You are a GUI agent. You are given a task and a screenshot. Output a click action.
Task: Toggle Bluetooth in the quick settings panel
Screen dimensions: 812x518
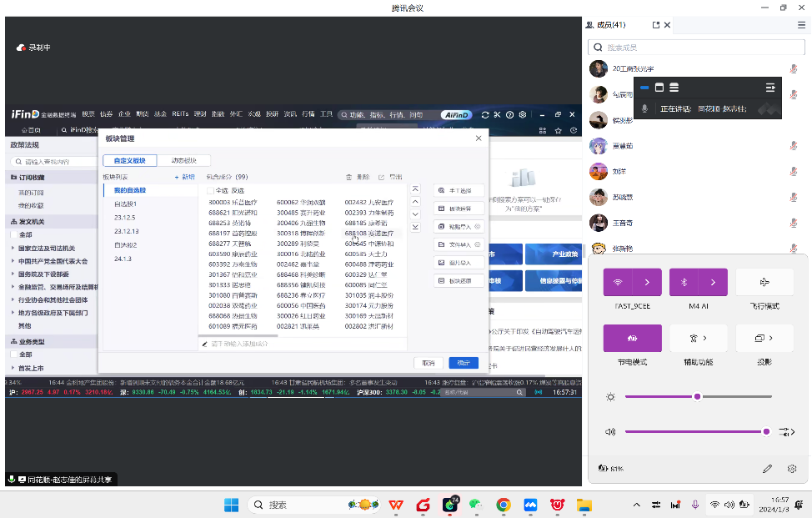click(x=684, y=282)
